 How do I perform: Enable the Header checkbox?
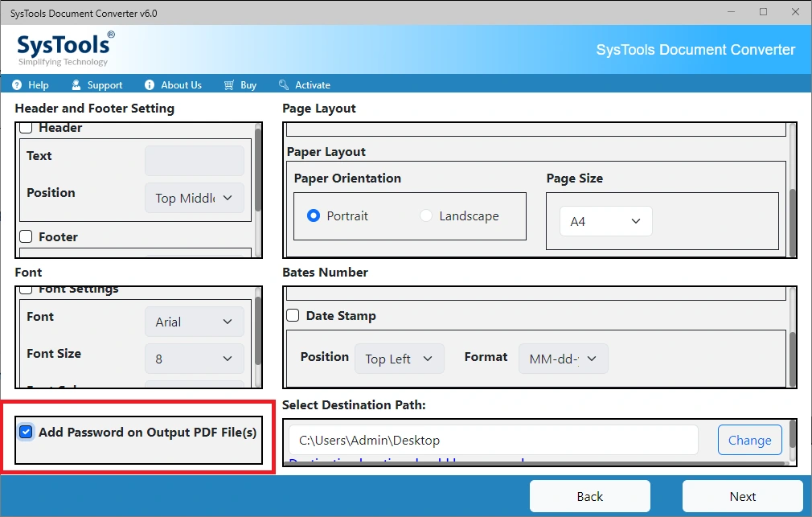point(26,127)
